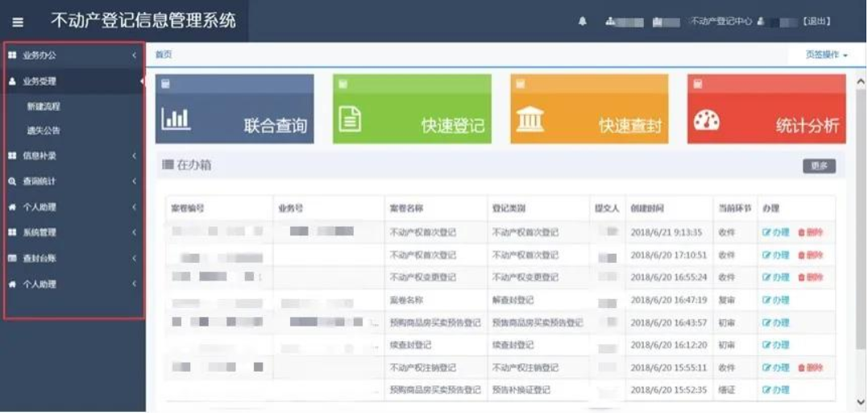Click the scrollbar down arrow

click(861, 401)
